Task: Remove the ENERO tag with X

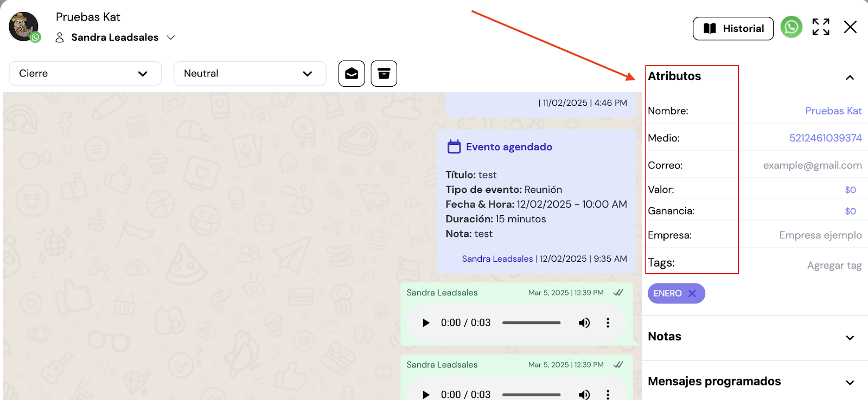Action: click(692, 293)
